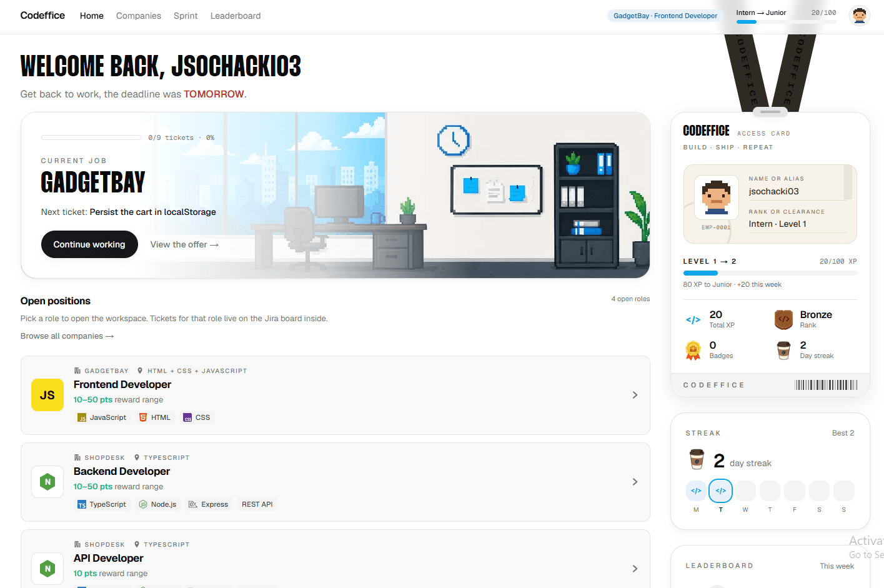Click the Codeffice logo
The image size is (884, 588).
pyautogui.click(x=42, y=16)
